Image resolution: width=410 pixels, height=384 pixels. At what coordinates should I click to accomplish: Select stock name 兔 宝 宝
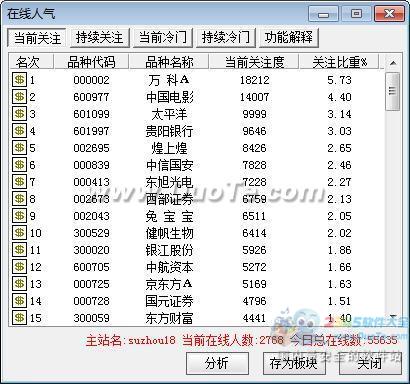(x=169, y=216)
